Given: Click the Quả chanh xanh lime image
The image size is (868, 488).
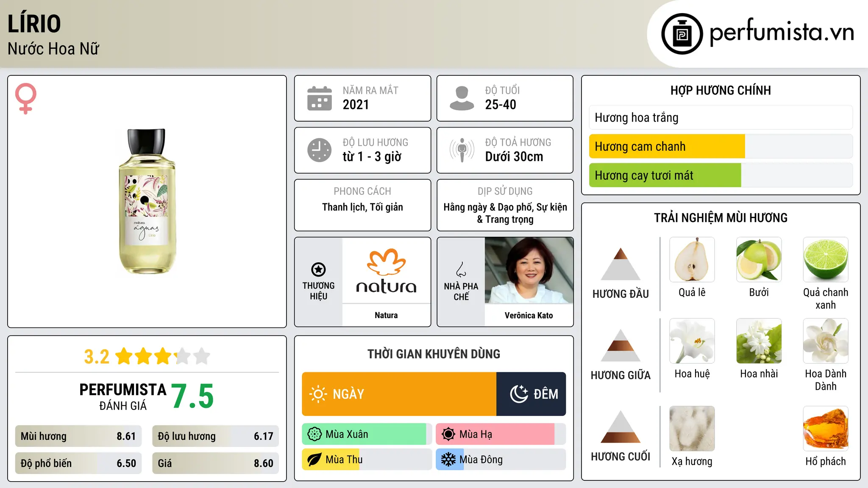Looking at the screenshot, I should pyautogui.click(x=826, y=260).
